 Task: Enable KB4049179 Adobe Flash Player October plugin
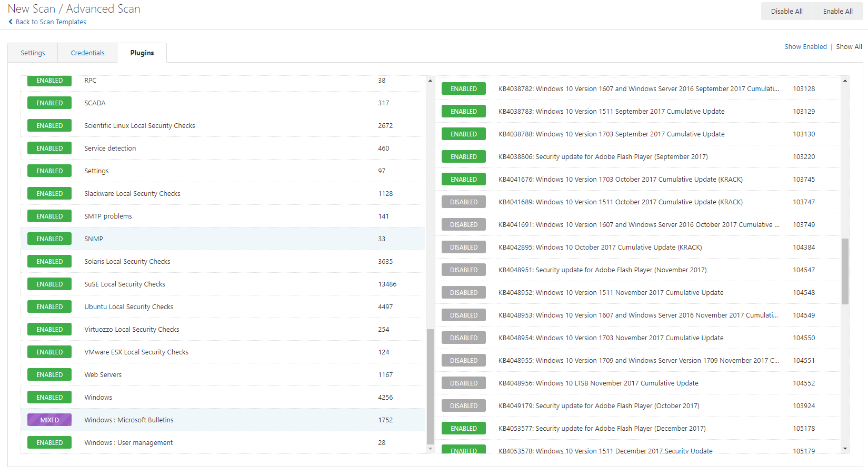(x=463, y=405)
